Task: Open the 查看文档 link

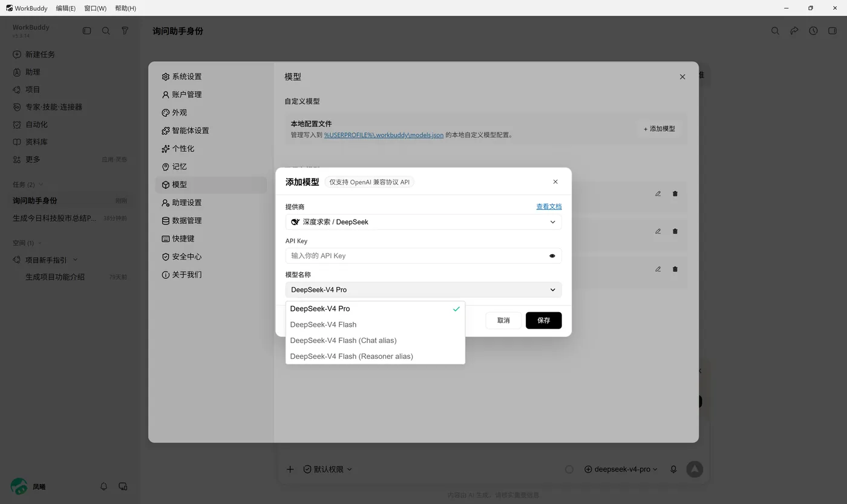Action: (x=549, y=207)
